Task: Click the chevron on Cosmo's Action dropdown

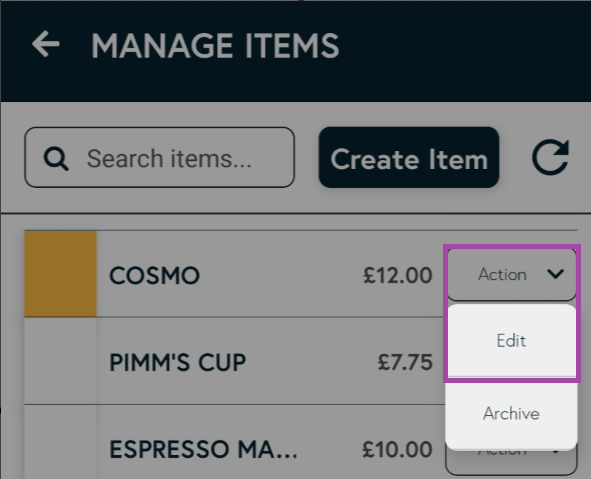Action: click(556, 274)
